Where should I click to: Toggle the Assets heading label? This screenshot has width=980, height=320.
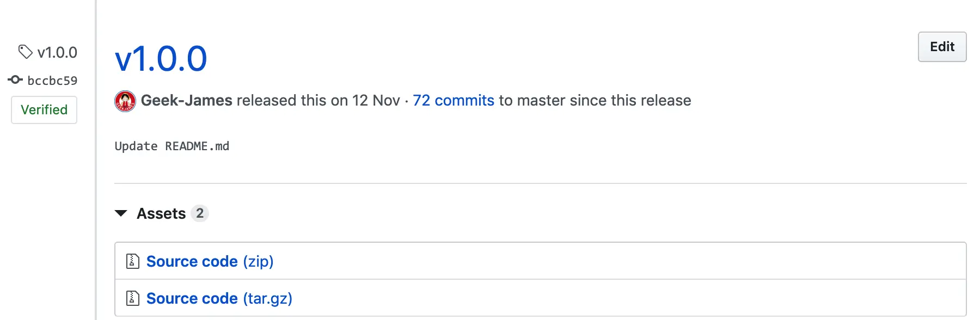pos(161,213)
